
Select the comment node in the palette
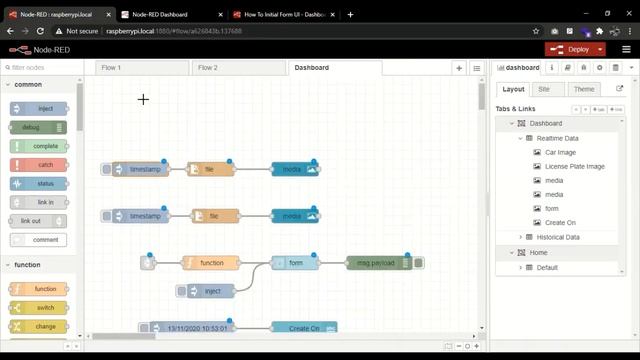pyautogui.click(x=38, y=240)
